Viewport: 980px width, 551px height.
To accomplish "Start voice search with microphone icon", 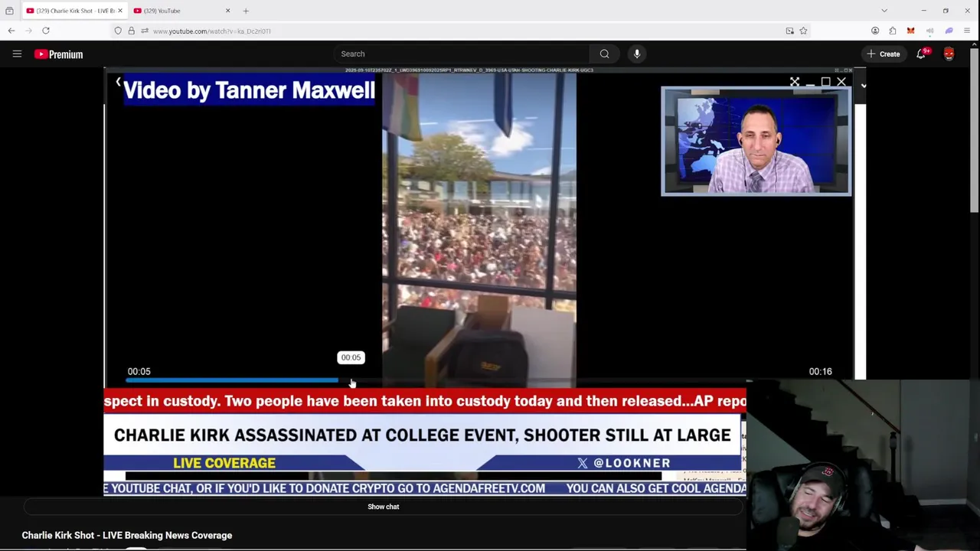I will (x=636, y=54).
